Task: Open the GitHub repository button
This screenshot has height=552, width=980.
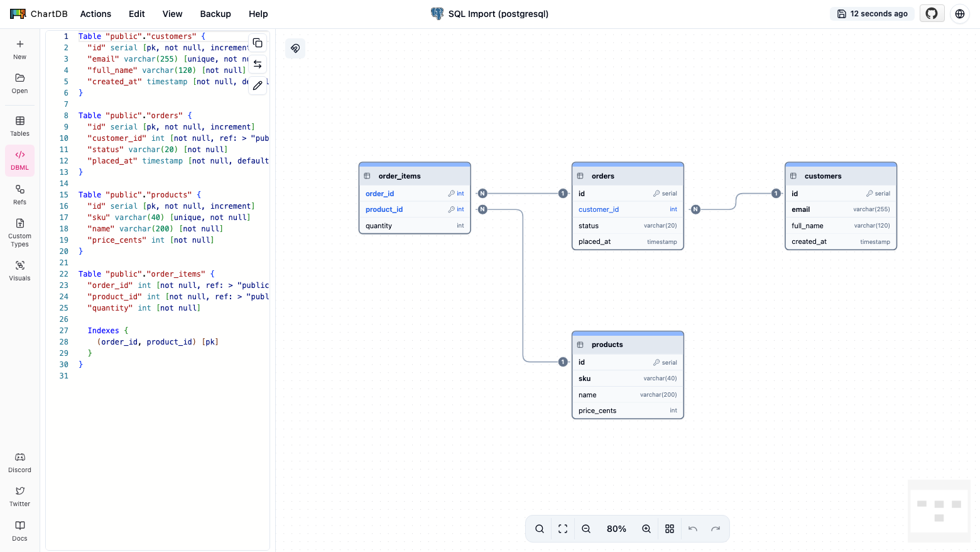Action: coord(932,13)
